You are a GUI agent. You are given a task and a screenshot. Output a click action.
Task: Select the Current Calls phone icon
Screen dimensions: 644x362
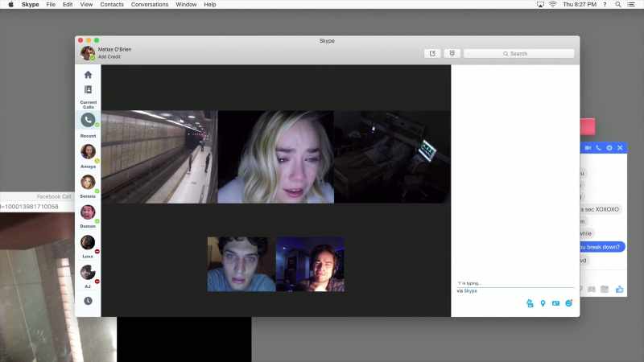point(88,120)
